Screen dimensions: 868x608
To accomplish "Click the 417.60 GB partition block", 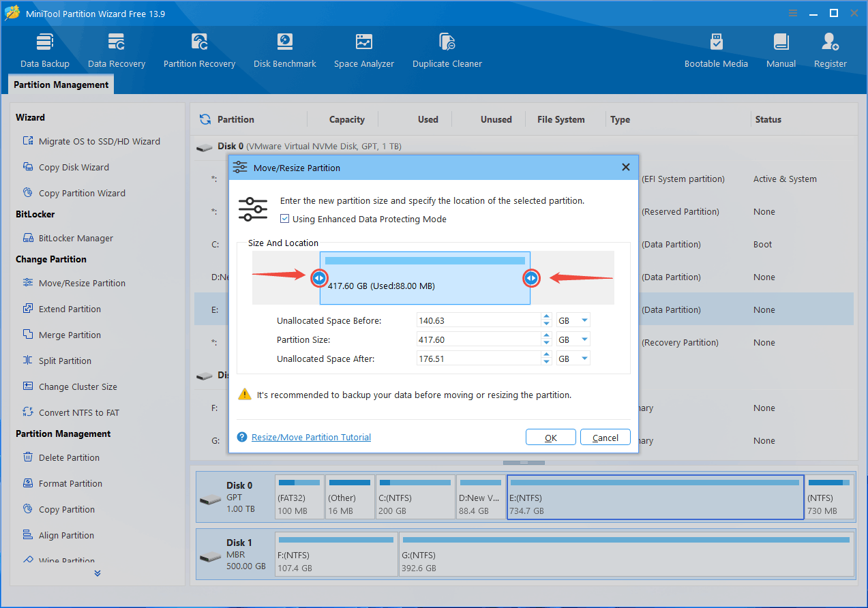I will [x=425, y=278].
